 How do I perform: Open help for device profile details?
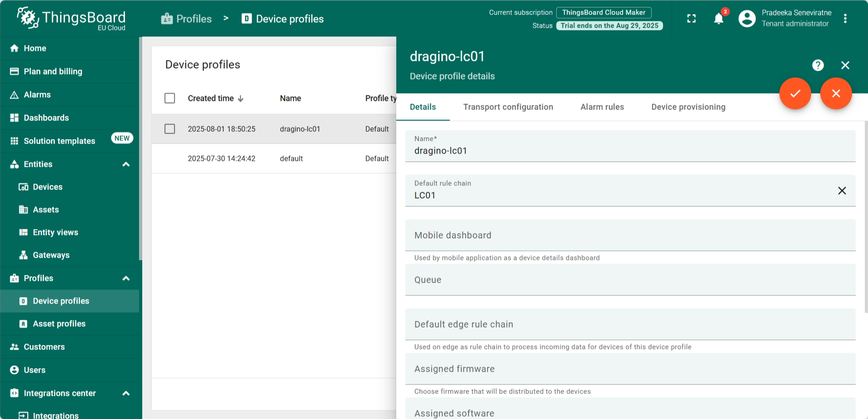pyautogui.click(x=818, y=65)
